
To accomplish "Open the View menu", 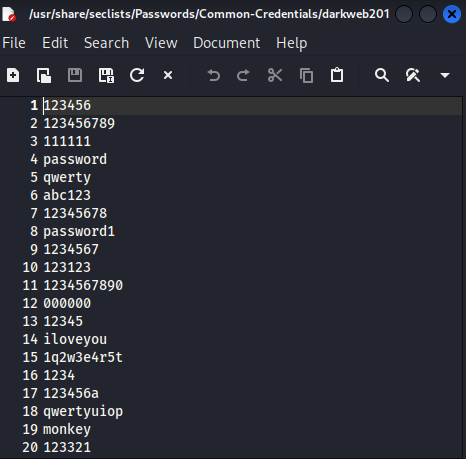I will click(161, 43).
